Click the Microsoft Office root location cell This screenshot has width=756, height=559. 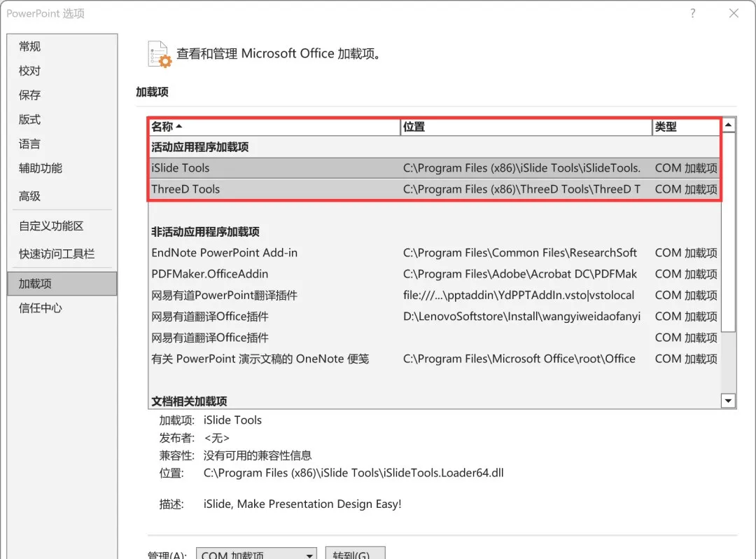pyautogui.click(x=519, y=359)
